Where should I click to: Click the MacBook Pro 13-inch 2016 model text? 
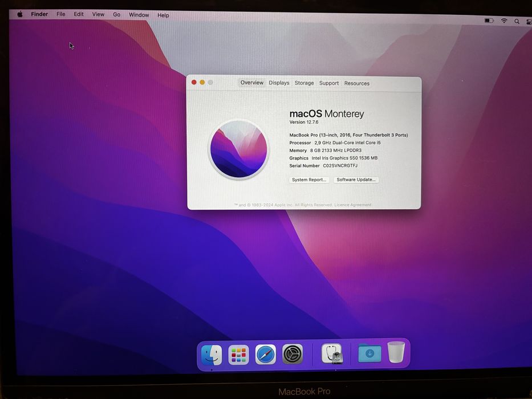[348, 135]
